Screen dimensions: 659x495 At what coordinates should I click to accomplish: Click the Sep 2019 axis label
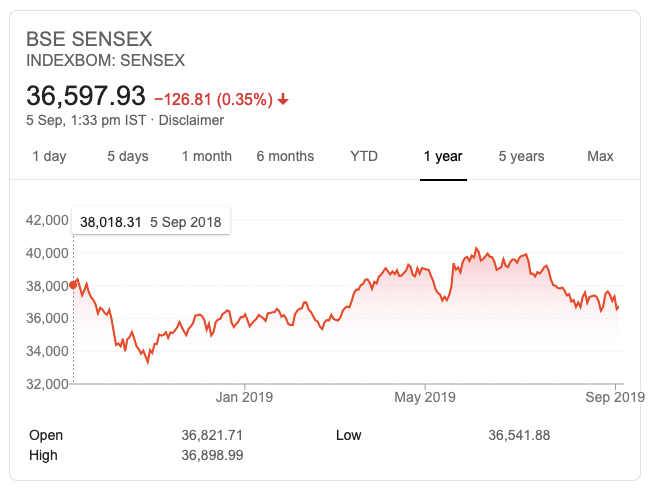tap(615, 397)
